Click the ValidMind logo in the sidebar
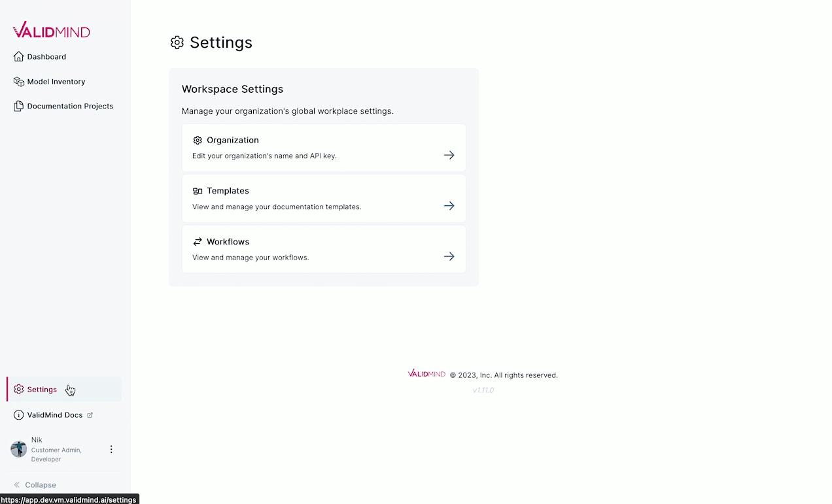832x504 pixels. (x=51, y=29)
